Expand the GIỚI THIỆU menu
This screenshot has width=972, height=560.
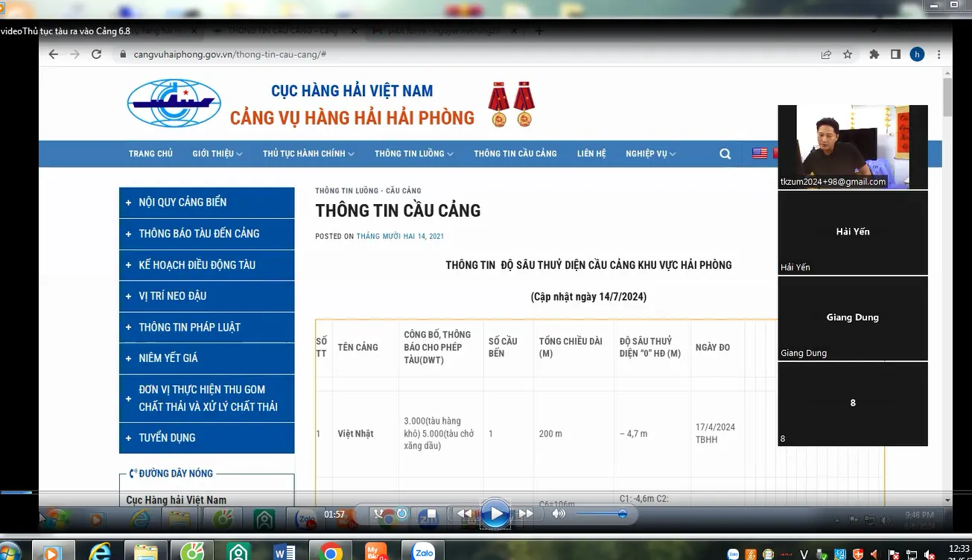[217, 153]
